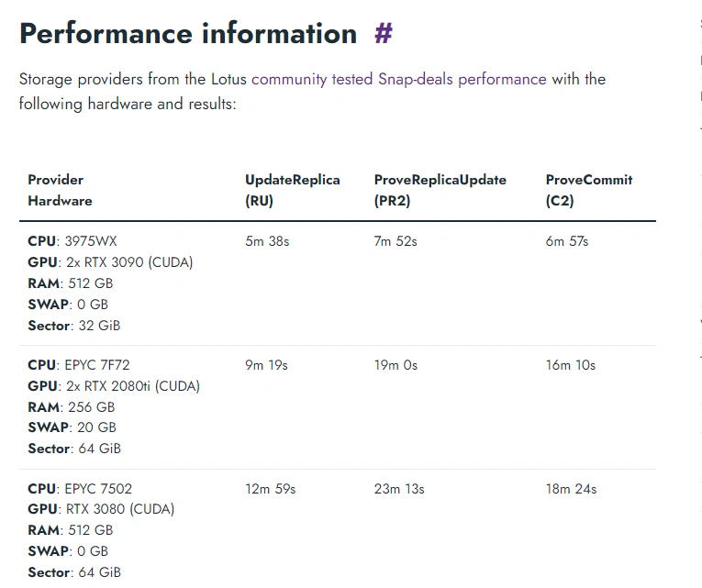
Task: Click the 19m 0s ProveReplicaUpdate cell
Action: 396,365
